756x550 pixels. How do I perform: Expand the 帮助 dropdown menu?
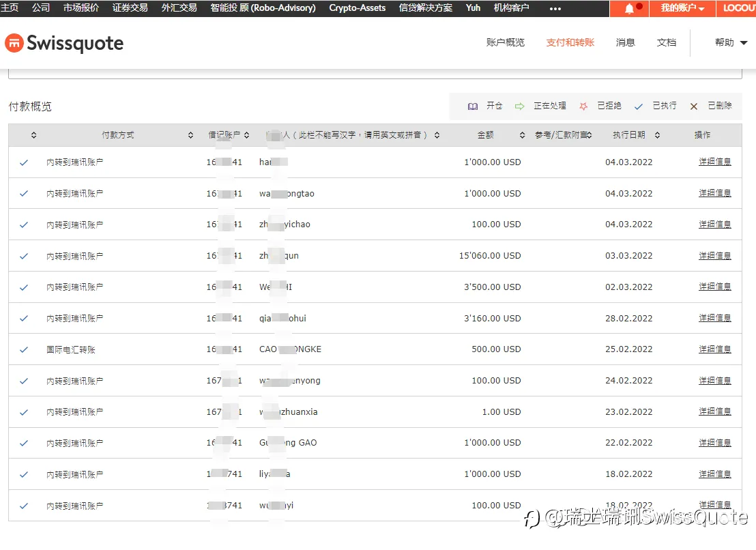click(731, 42)
